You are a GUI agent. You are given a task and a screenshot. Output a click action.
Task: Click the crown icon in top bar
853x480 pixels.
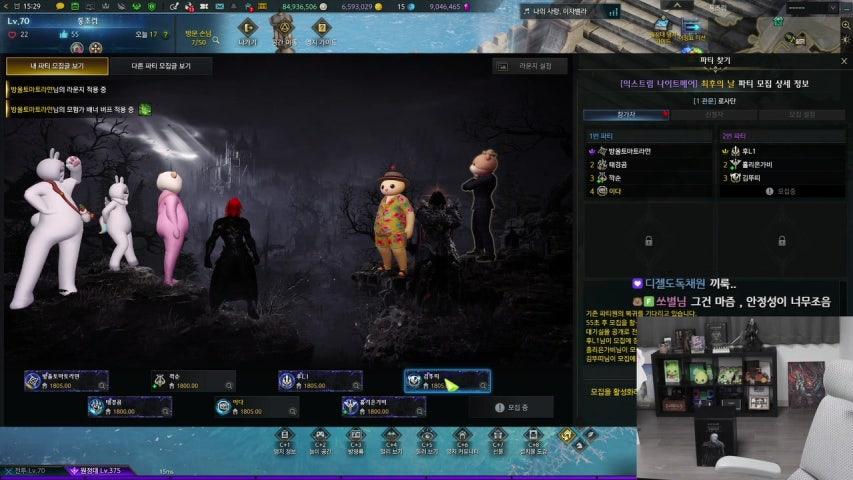tap(106, 7)
